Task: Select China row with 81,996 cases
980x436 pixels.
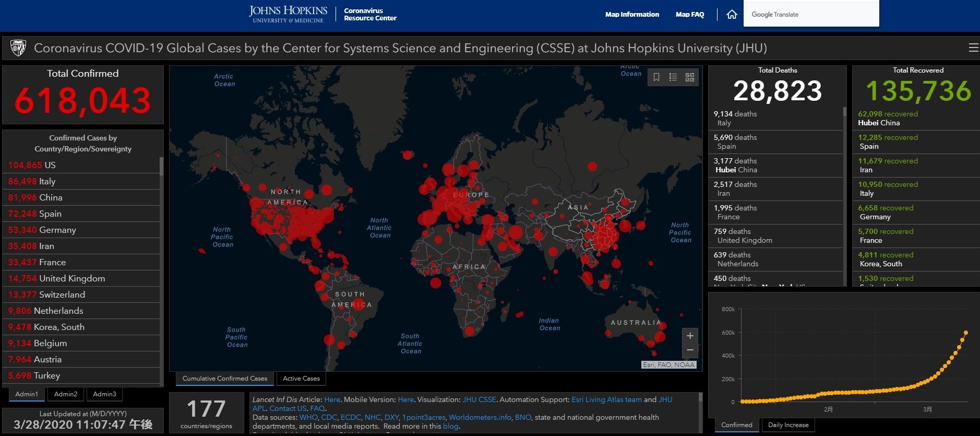Action: coord(81,197)
